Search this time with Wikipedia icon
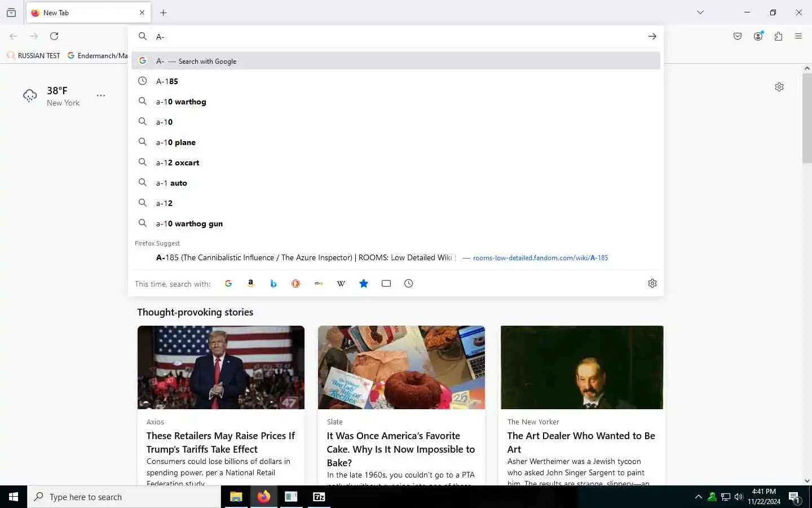This screenshot has height=508, width=812. pyautogui.click(x=341, y=283)
